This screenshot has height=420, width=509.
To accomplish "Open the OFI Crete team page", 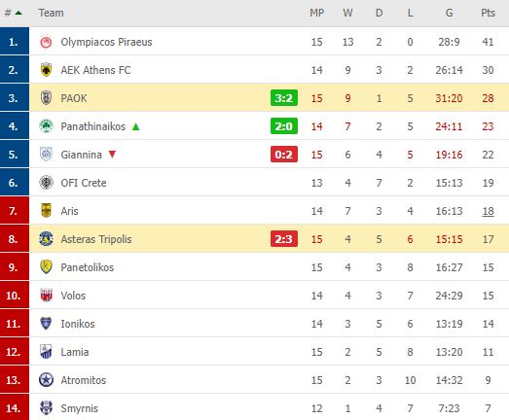I will [84, 183].
